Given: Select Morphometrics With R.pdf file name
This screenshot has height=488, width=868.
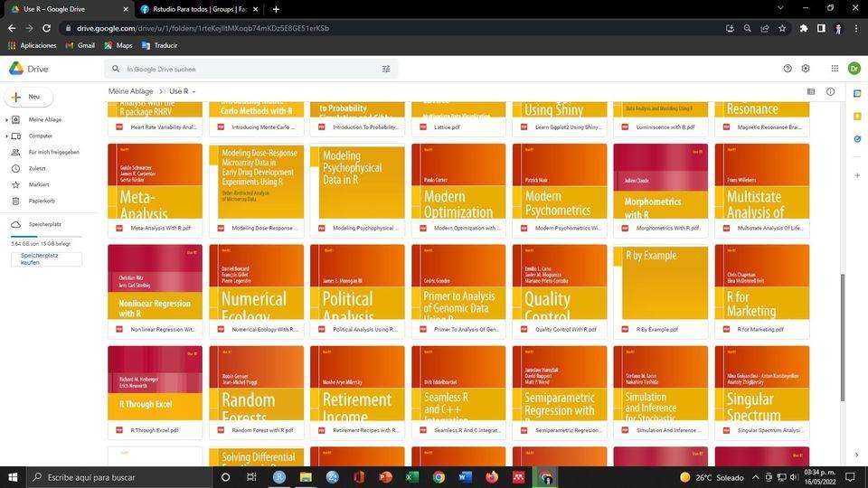Looking at the screenshot, I should (x=667, y=228).
